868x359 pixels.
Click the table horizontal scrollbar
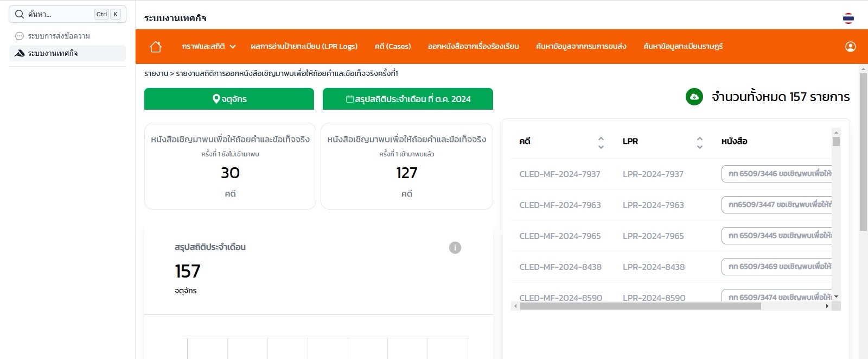[640, 306]
